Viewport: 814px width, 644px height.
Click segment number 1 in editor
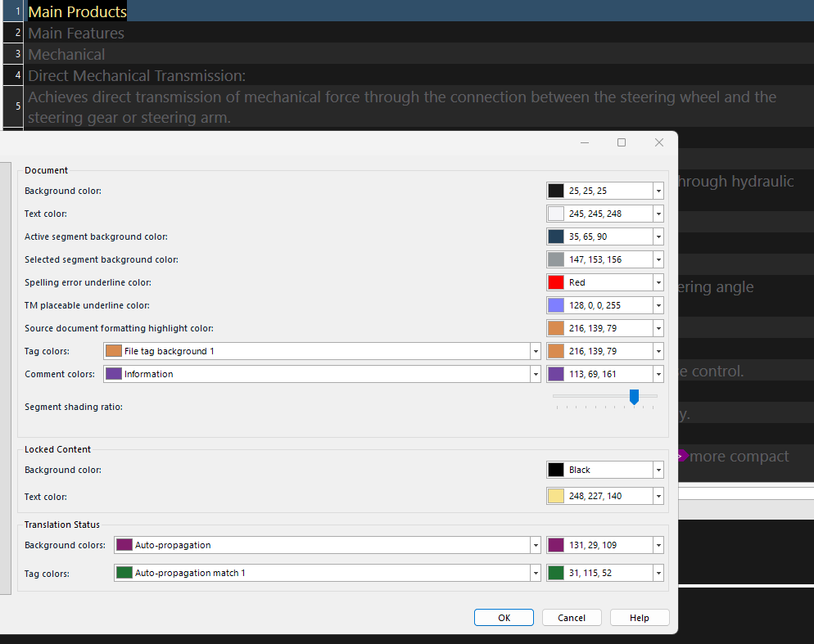pyautogui.click(x=13, y=11)
